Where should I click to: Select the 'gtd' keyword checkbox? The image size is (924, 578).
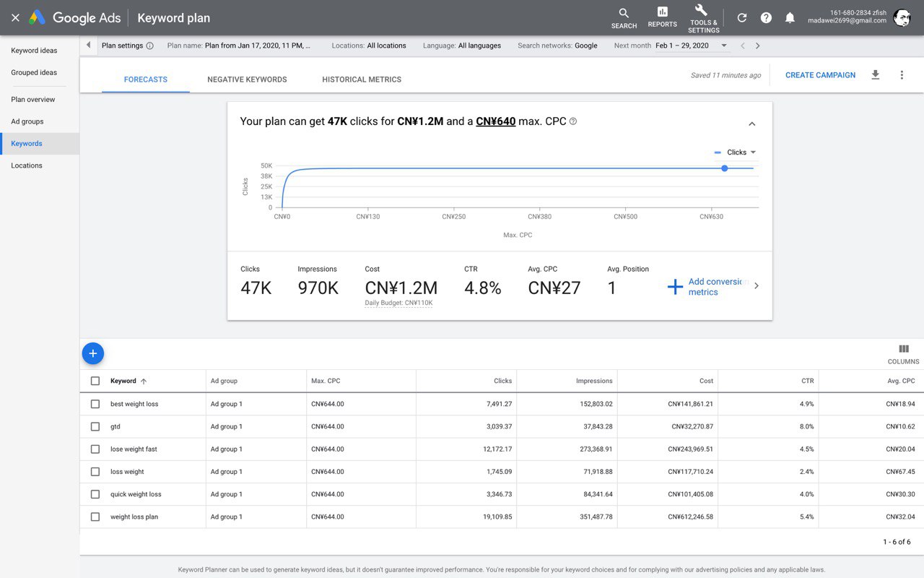(95, 426)
